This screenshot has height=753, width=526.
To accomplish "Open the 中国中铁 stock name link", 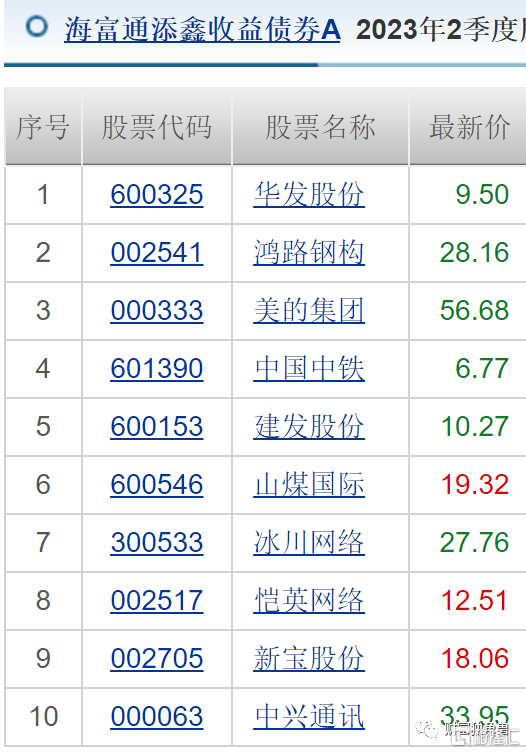I will 309,369.
